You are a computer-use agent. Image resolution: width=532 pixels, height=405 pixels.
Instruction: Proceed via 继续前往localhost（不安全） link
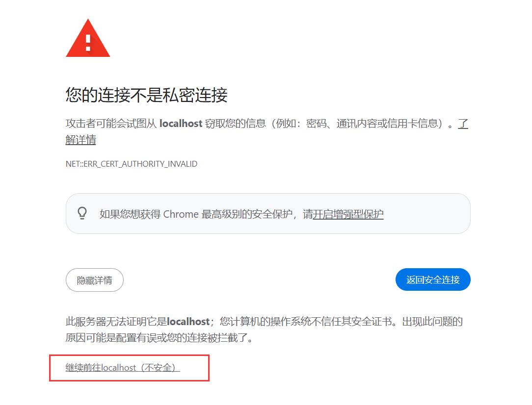click(x=123, y=368)
